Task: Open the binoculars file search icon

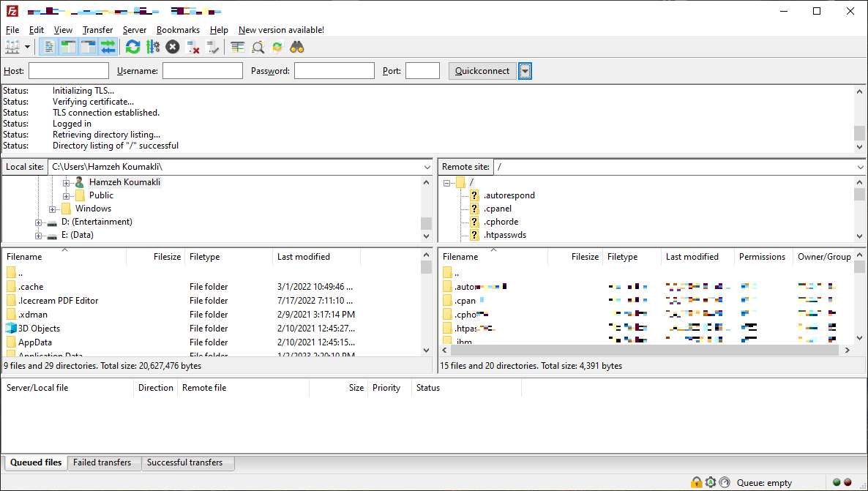Action: tap(296, 47)
